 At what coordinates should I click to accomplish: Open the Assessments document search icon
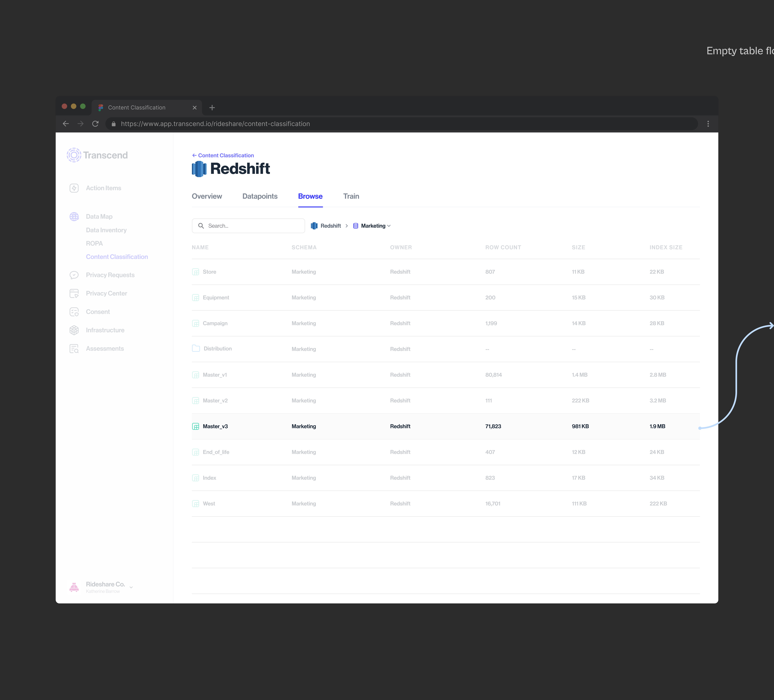pyautogui.click(x=74, y=349)
